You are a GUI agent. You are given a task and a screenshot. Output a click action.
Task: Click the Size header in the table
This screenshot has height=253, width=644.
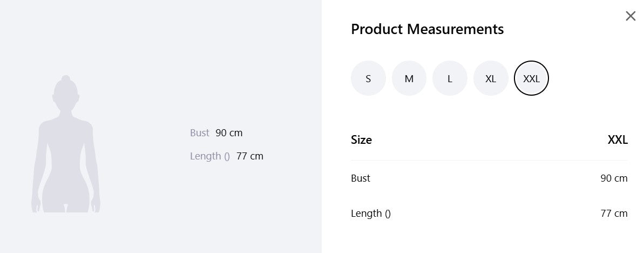(362, 140)
